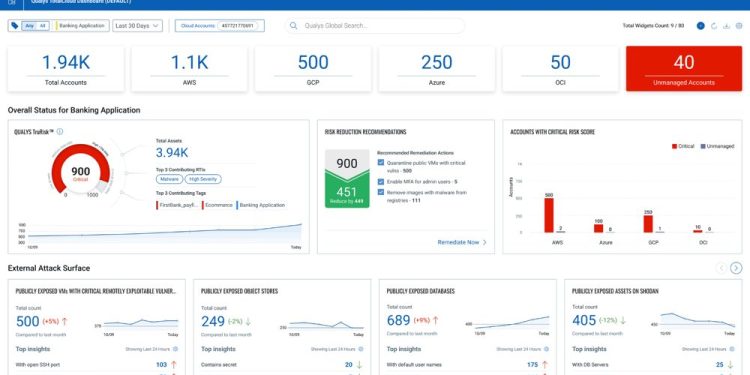This screenshot has width=750, height=375.
Task: Click the info icon in Exposed VMs insights
Action: pos(176,349)
